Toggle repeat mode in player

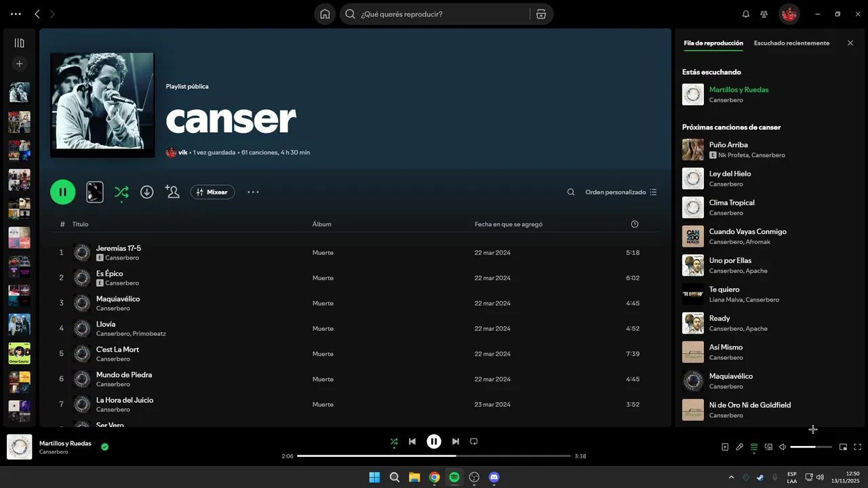pos(474,441)
